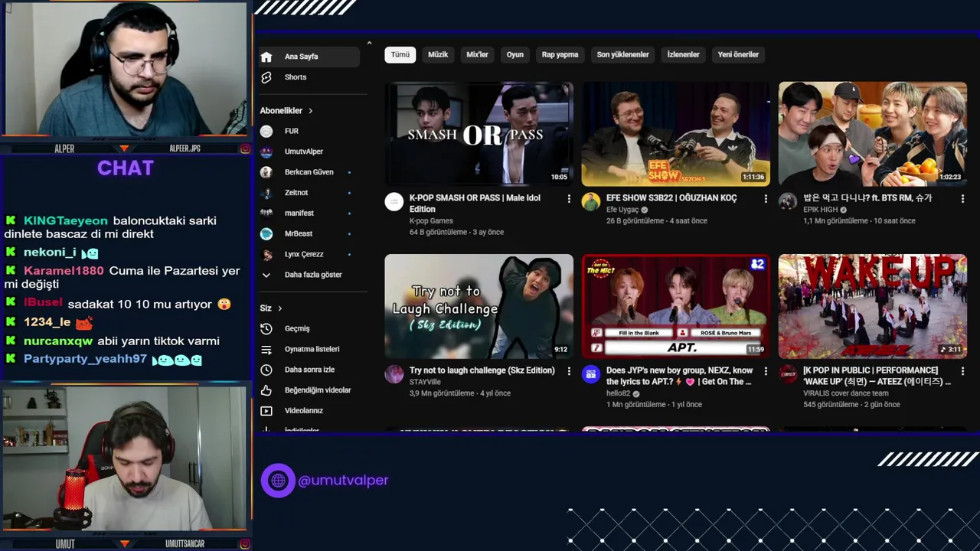This screenshot has width=980, height=551.
Task: Select the Rap yapma filter chip
Action: [560, 54]
